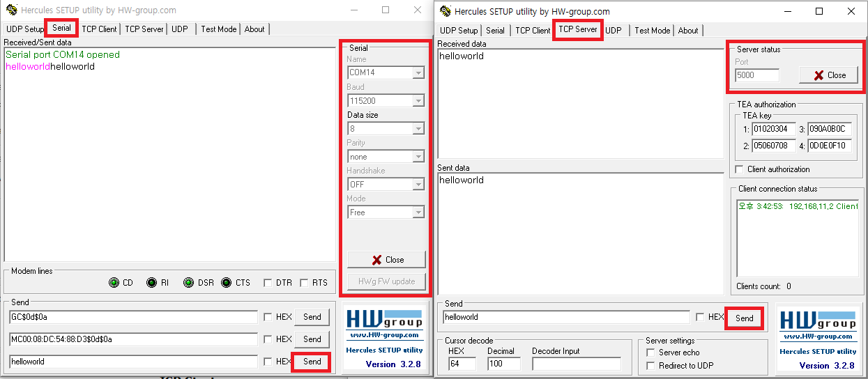Viewport: 868px width, 379px height.
Task: Select TCP Server tab in right window
Action: 577,29
